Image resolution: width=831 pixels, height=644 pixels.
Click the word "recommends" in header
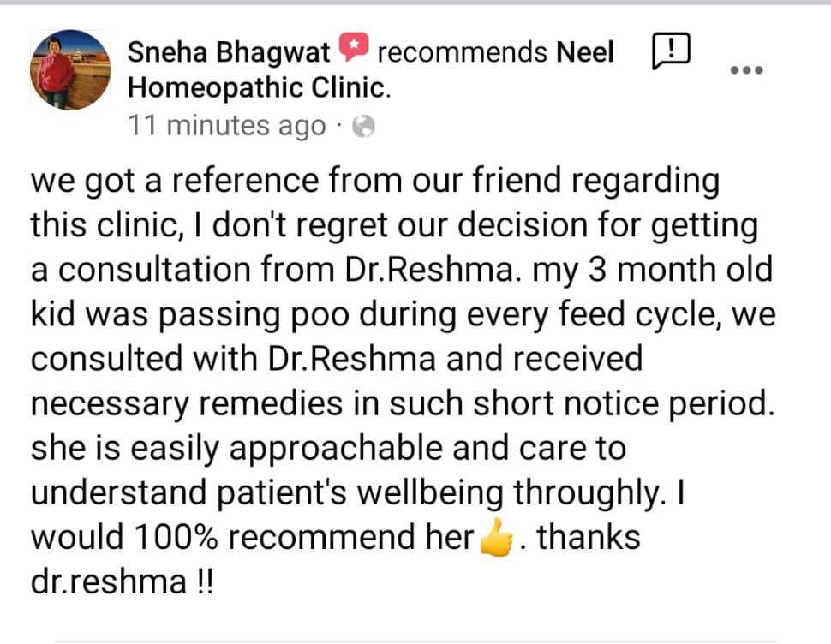[x=462, y=53]
